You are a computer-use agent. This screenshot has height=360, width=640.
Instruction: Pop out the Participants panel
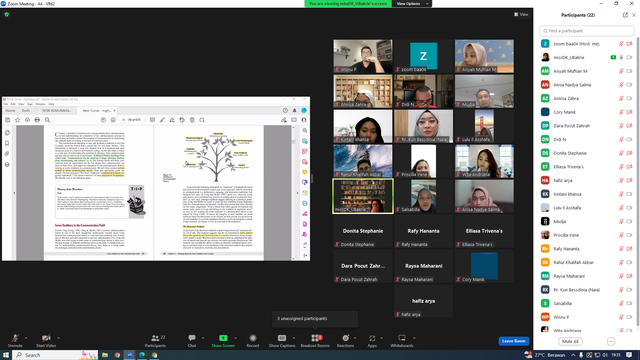tap(625, 15)
